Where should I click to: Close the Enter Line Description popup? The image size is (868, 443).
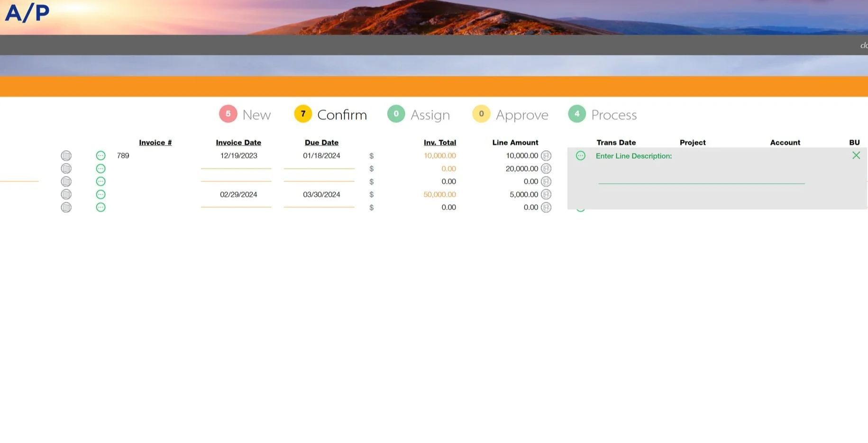[x=856, y=155]
